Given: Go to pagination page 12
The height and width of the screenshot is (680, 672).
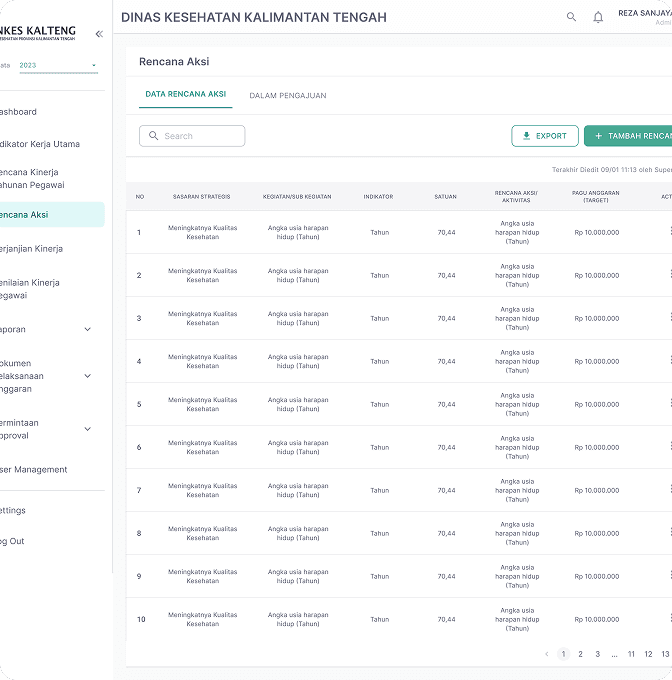Looking at the screenshot, I should click(648, 654).
